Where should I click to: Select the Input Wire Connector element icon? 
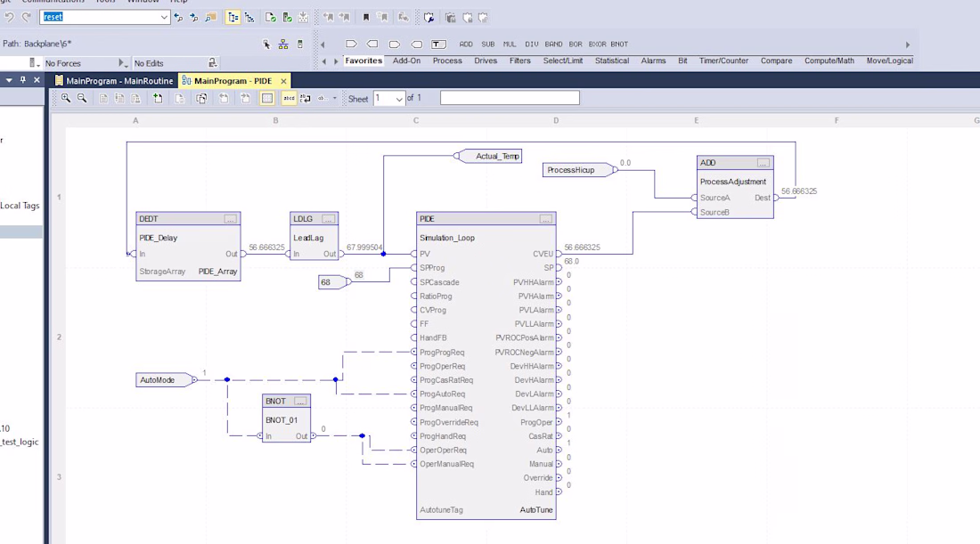click(x=395, y=45)
